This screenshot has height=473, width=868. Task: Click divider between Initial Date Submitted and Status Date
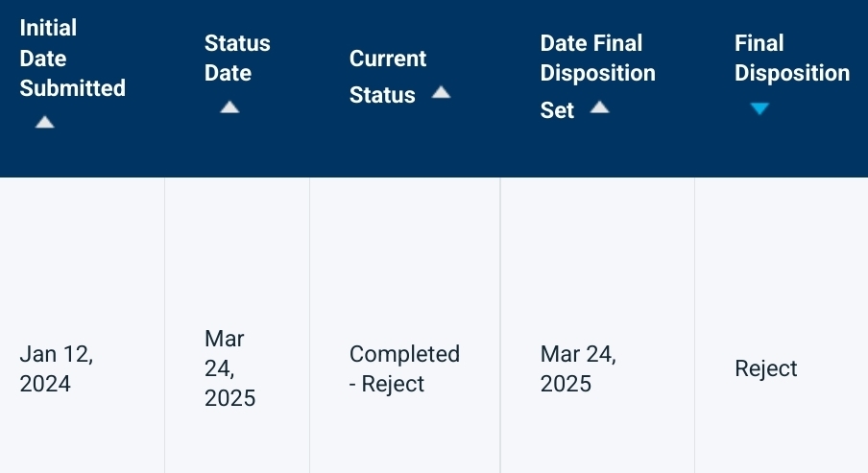click(164, 326)
